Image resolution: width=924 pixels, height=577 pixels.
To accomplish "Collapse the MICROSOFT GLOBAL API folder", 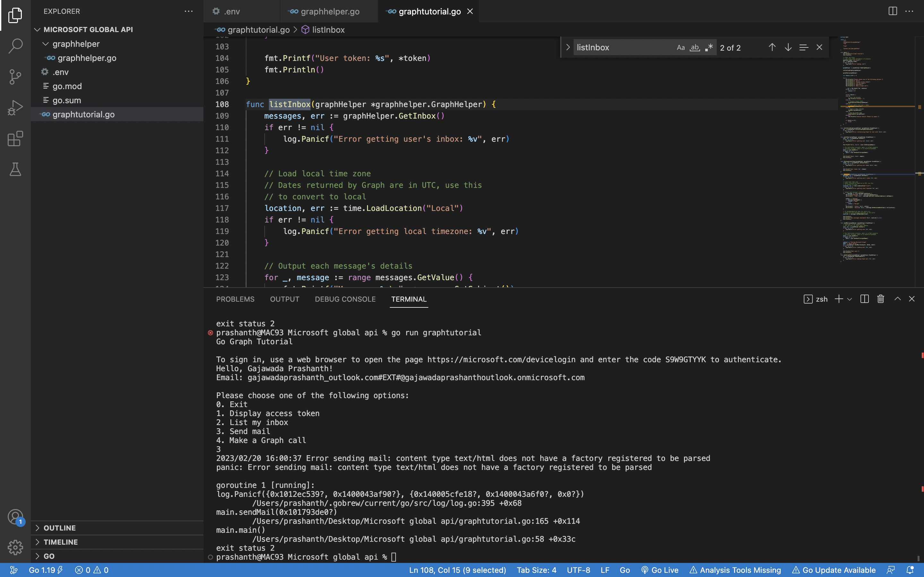I will point(37,29).
